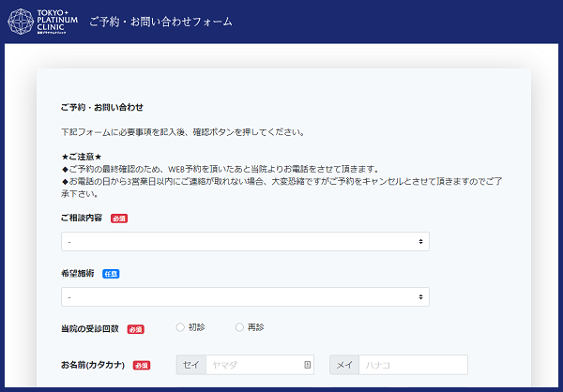Click the blue 任意 badge beside 希望施術
This screenshot has height=392, width=563.
[x=111, y=273]
